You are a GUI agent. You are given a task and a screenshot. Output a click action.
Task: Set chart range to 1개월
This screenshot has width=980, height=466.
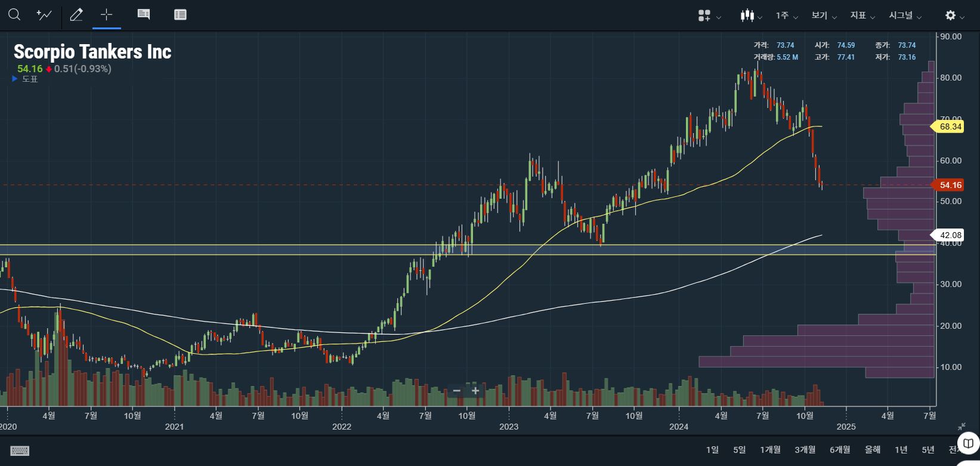(770, 450)
